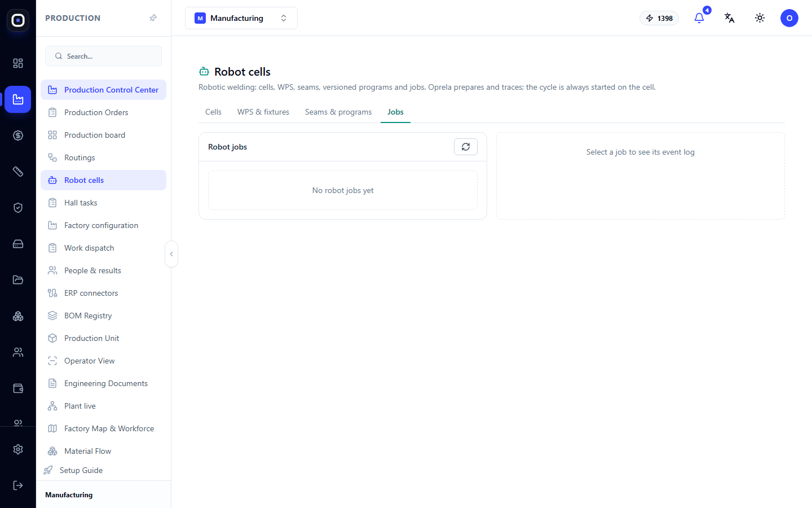Pin the Production sidebar

click(x=153, y=18)
